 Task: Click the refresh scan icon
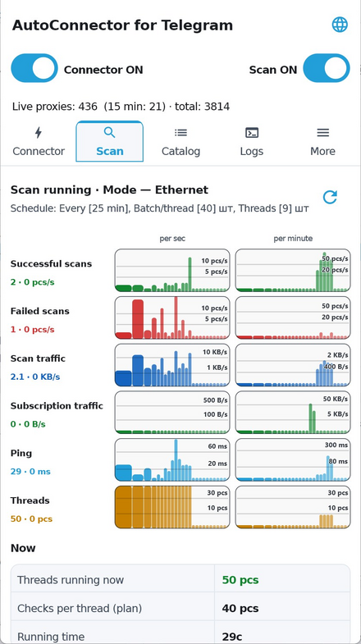(x=330, y=197)
